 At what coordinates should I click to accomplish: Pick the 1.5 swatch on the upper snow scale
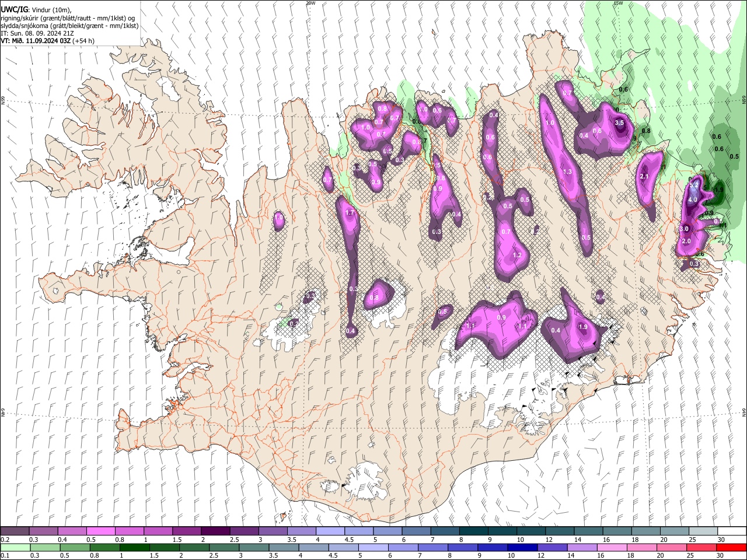click(x=187, y=531)
